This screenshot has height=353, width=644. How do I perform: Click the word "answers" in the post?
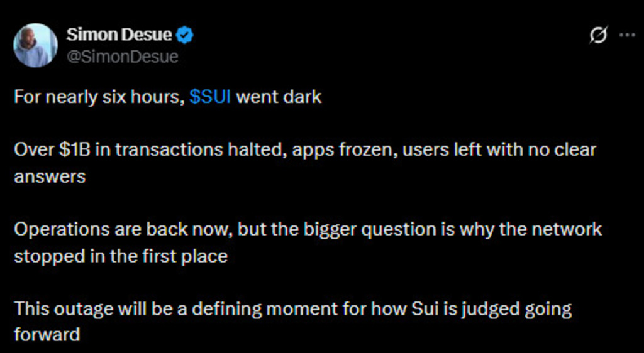pos(50,176)
